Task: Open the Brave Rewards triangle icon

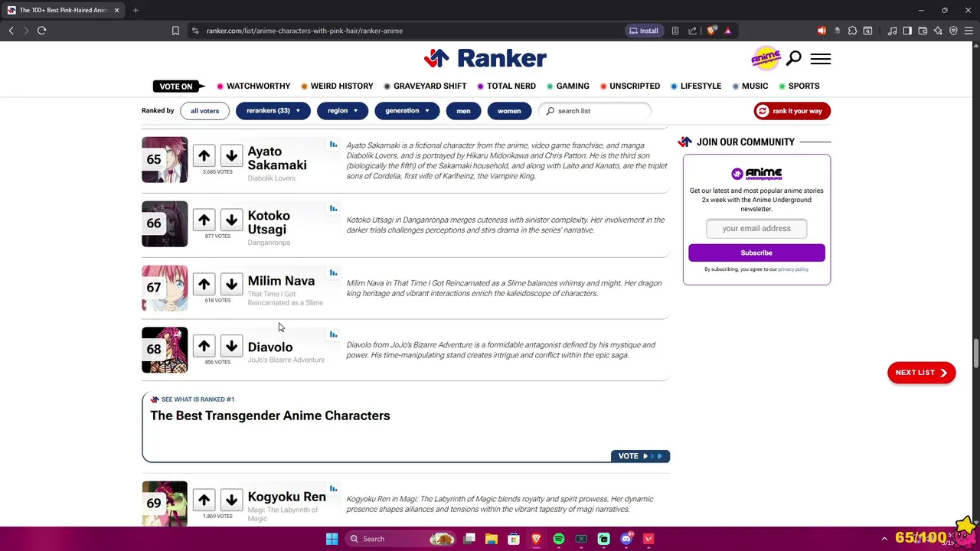Action: (728, 31)
